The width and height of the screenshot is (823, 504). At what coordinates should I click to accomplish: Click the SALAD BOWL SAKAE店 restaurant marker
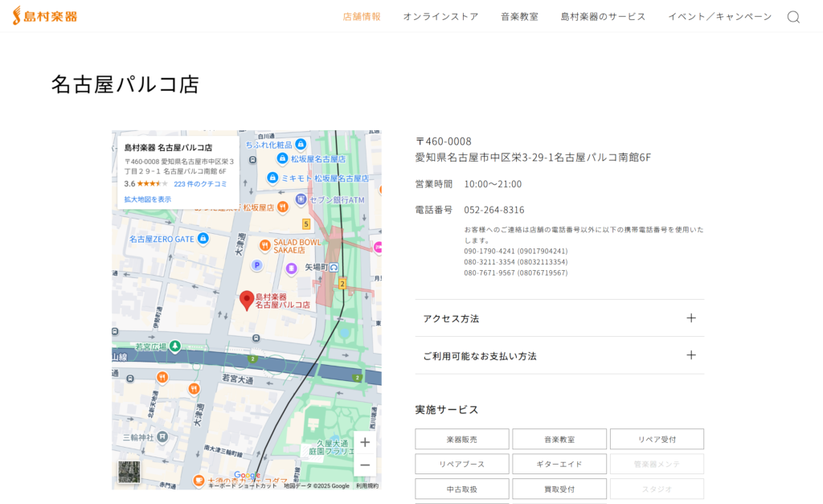pos(265,245)
